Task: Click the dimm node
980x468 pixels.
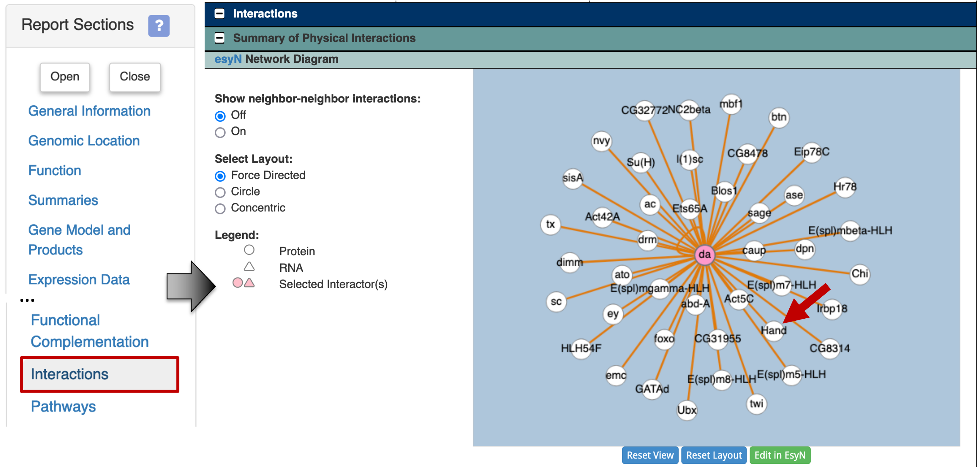Action: coord(570,262)
